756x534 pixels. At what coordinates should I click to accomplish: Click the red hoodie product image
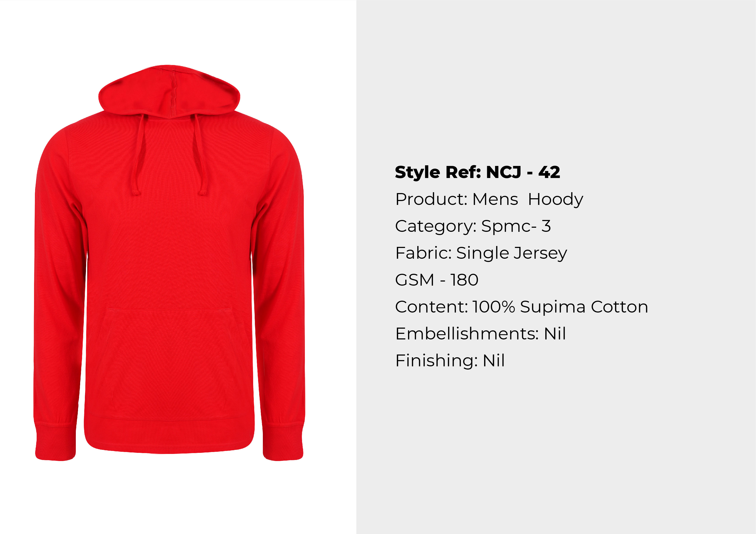pyautogui.click(x=169, y=263)
